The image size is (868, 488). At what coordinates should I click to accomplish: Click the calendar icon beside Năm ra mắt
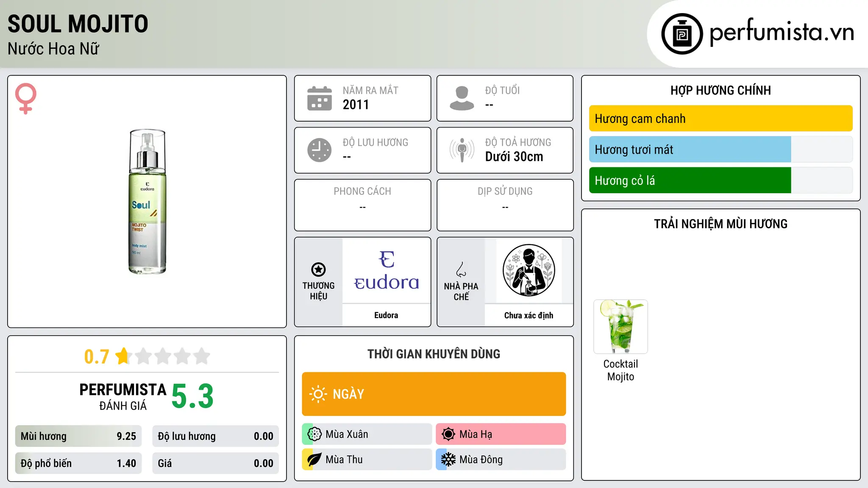coord(320,98)
